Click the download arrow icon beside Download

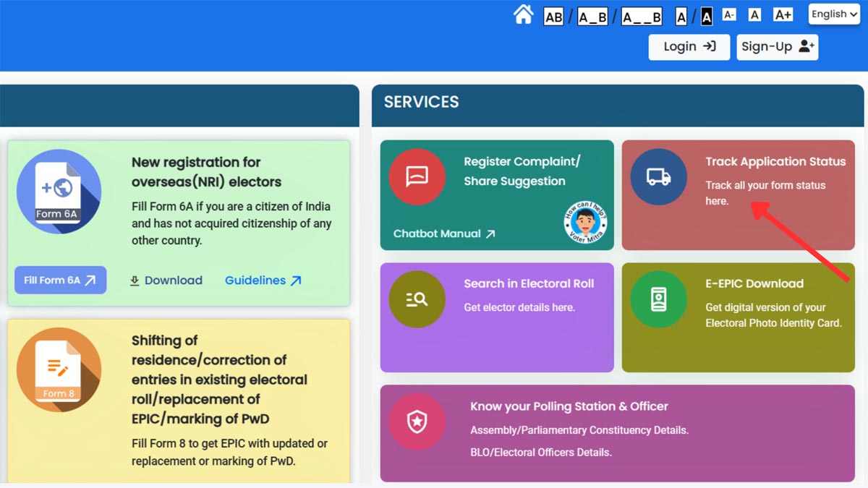click(137, 281)
